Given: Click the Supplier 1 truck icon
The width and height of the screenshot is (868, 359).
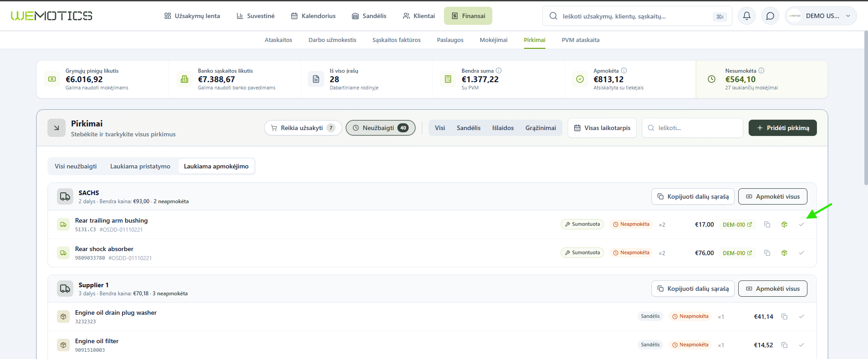Looking at the screenshot, I should point(65,289).
